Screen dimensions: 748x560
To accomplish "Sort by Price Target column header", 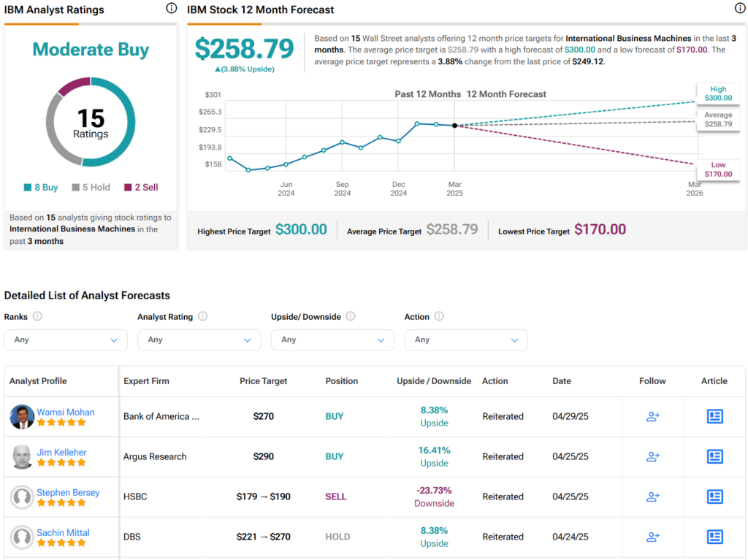I will (263, 381).
